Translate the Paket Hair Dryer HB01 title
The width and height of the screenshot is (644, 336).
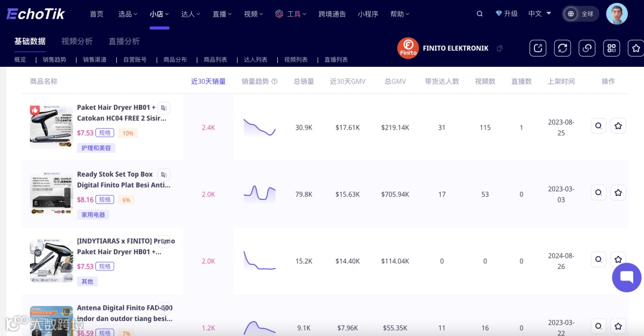tap(164, 108)
